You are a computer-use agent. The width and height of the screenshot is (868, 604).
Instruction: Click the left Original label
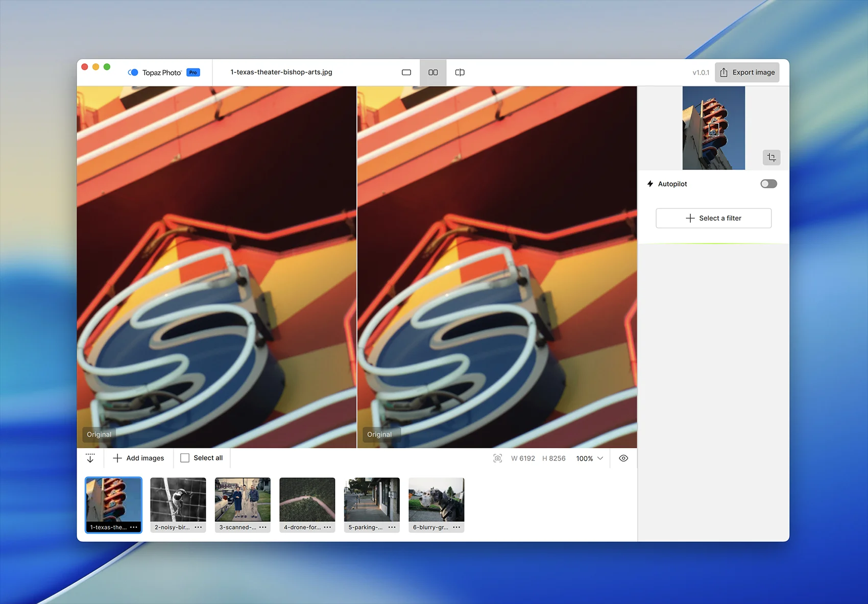pyautogui.click(x=99, y=434)
